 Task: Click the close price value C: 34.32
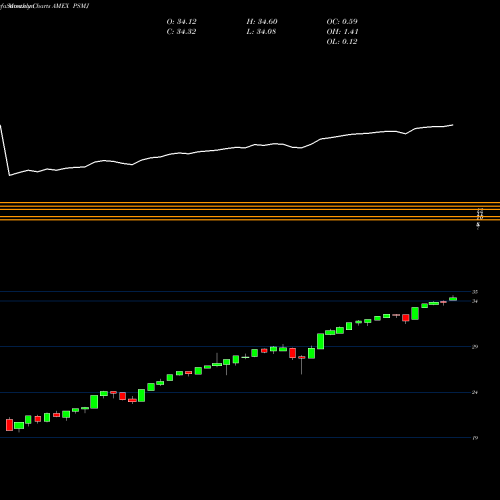pyautogui.click(x=181, y=32)
